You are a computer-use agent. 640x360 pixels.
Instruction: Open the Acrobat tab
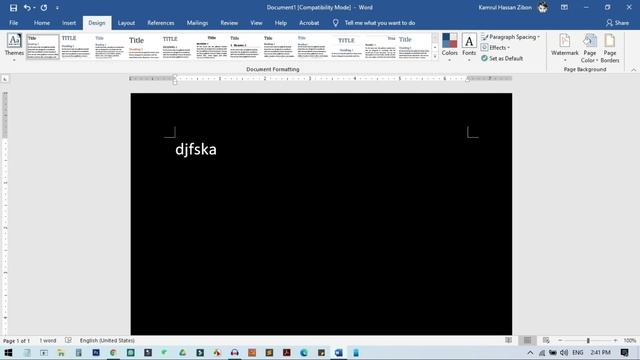coord(309,23)
